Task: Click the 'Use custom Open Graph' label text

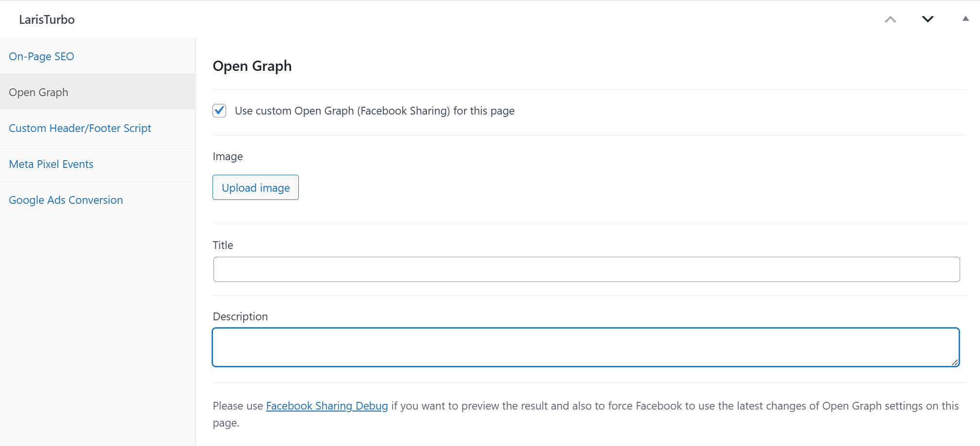Action: point(374,111)
